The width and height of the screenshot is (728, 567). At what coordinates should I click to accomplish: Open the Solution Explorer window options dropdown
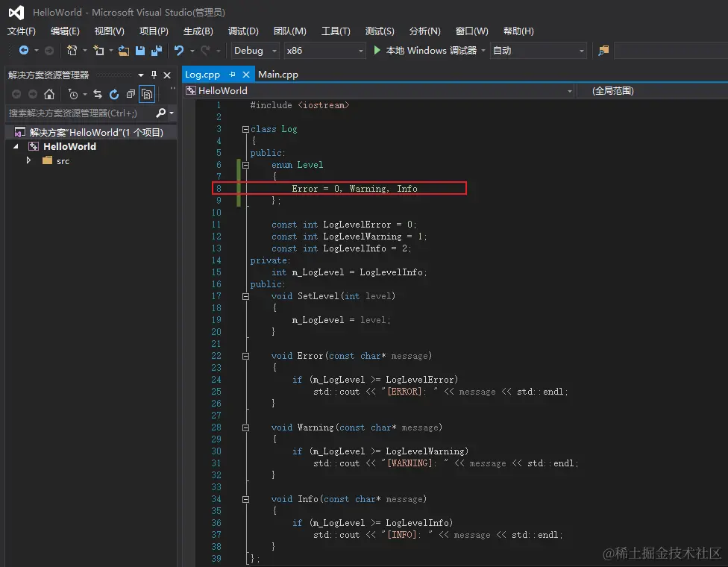(141, 75)
